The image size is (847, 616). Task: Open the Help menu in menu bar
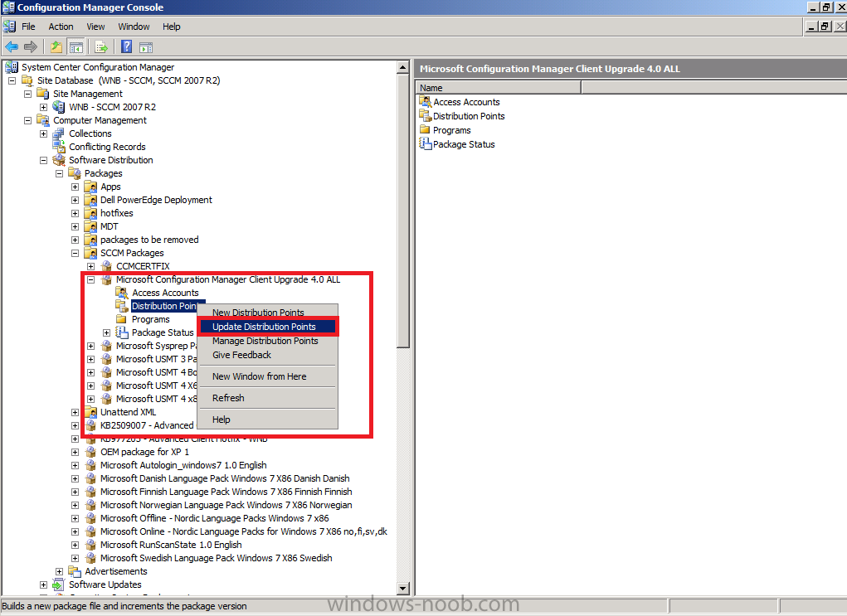coord(171,27)
